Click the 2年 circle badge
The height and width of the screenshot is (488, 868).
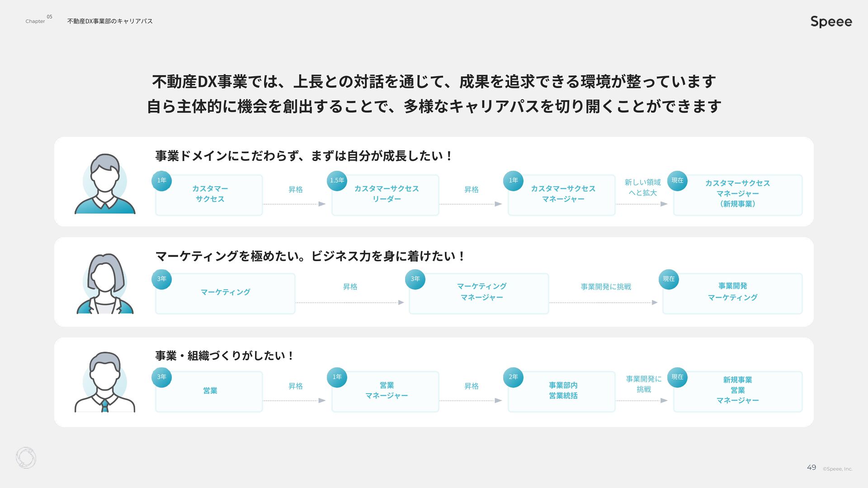(x=513, y=377)
